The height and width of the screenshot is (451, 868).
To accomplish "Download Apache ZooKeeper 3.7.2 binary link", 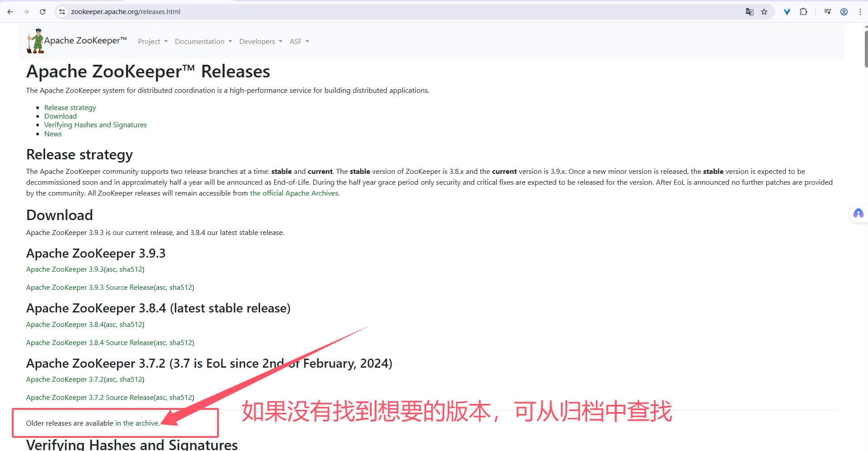I will click(x=65, y=379).
